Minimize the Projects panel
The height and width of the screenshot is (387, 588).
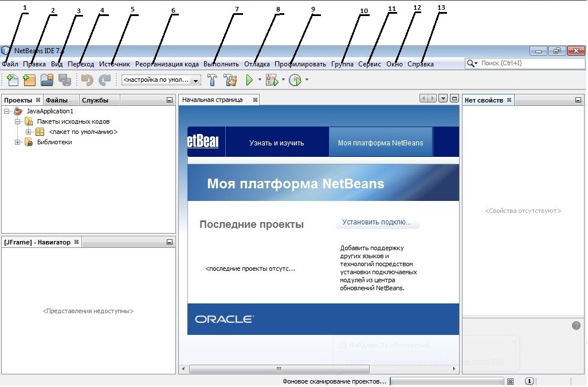(x=170, y=100)
